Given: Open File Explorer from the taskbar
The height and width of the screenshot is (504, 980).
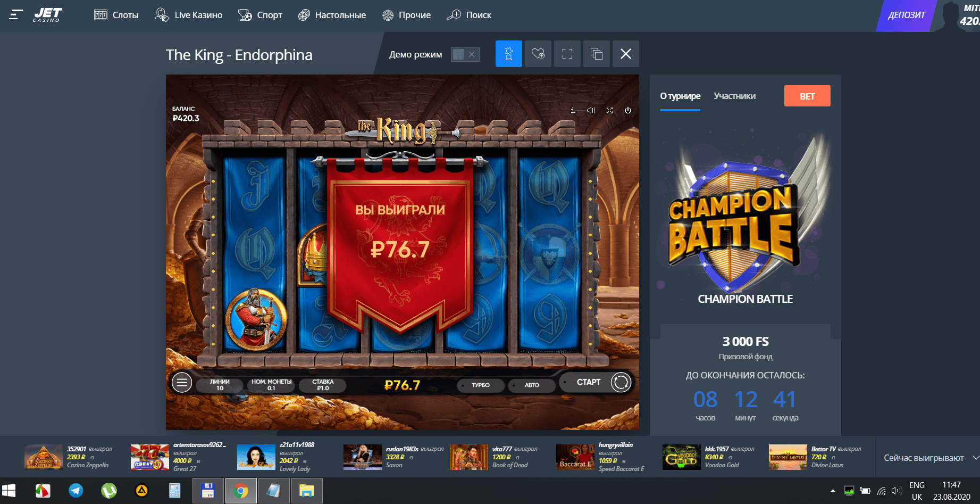Looking at the screenshot, I should click(x=307, y=491).
